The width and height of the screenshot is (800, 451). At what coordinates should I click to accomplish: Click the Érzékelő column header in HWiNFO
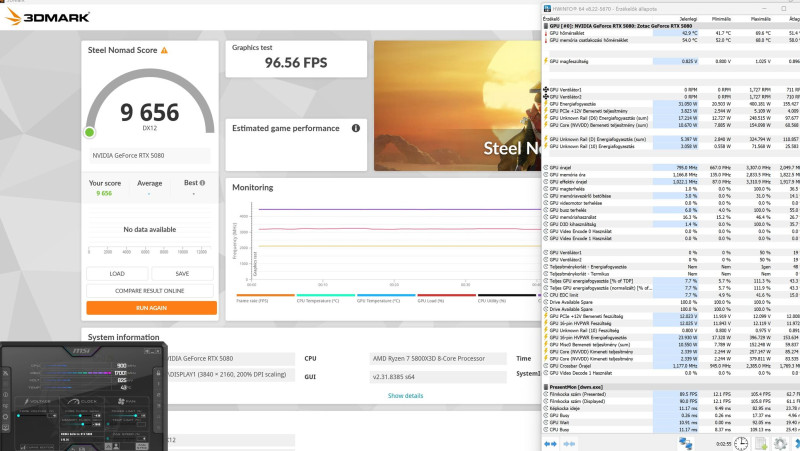click(x=552, y=19)
